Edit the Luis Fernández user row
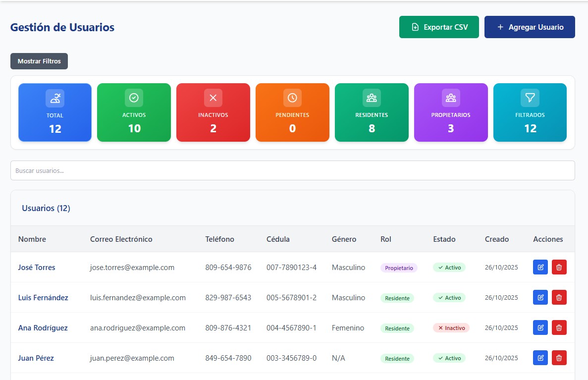The image size is (588, 380). 540,298
